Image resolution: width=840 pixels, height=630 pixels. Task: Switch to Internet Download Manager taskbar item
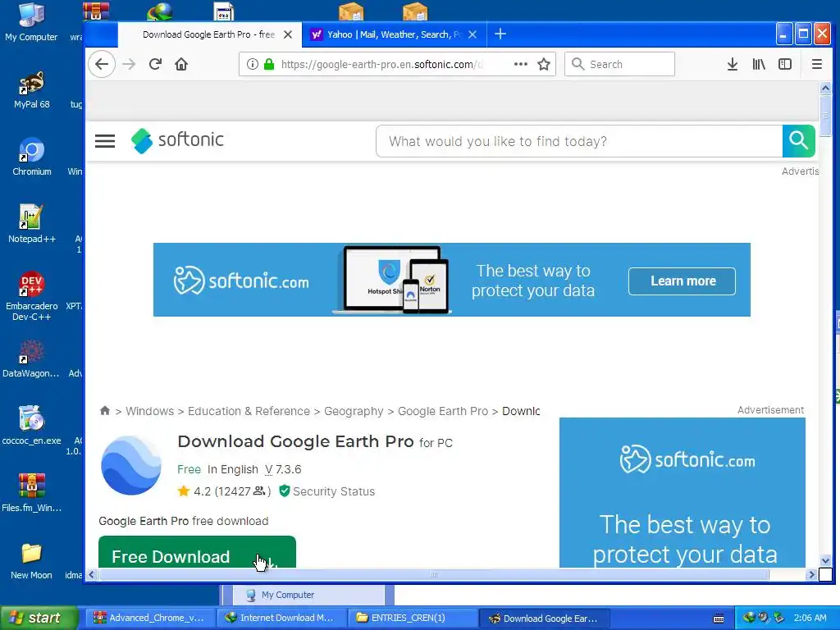click(x=282, y=618)
